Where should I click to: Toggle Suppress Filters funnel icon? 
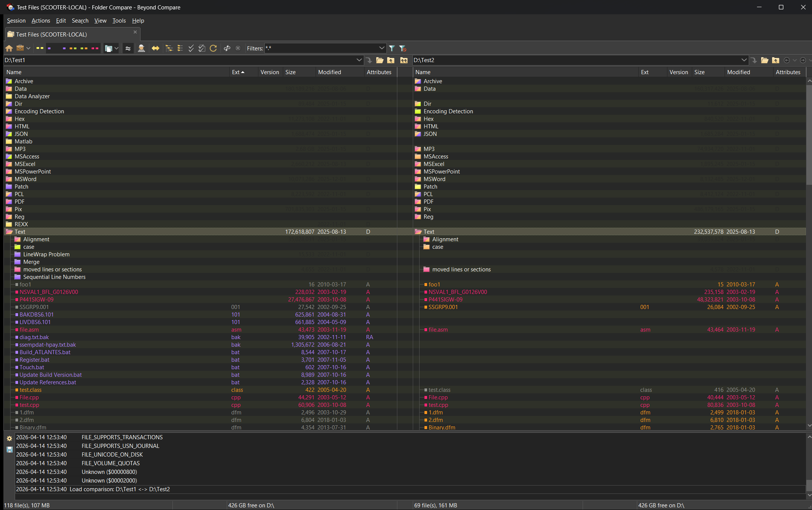403,48
